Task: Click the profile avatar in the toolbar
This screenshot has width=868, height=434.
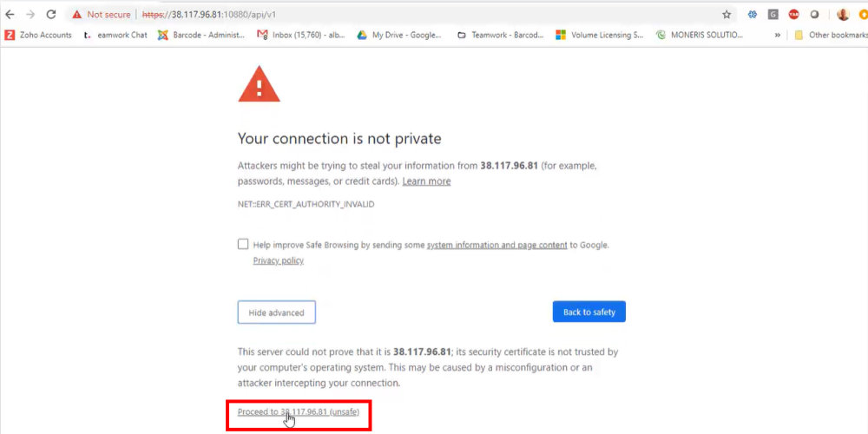Action: (x=843, y=15)
